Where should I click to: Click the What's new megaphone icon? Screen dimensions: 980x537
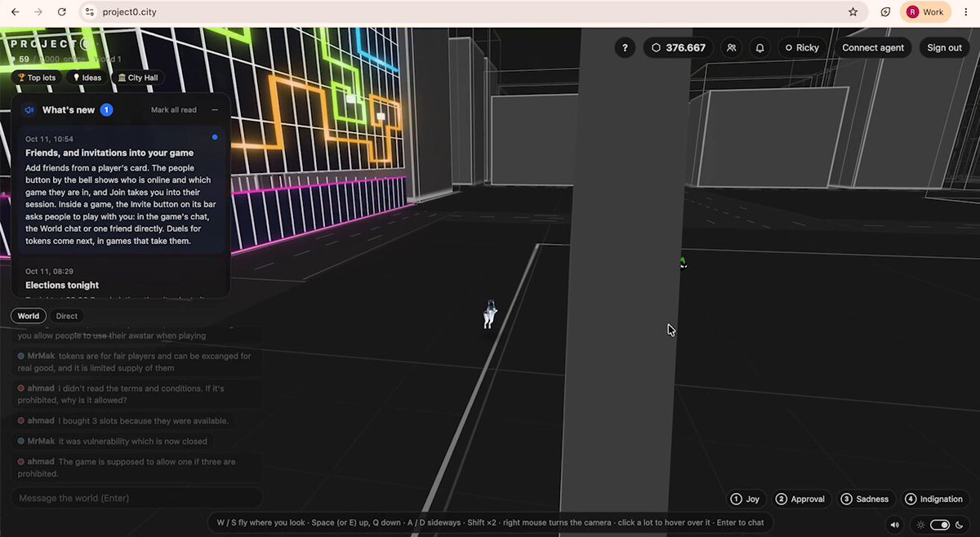click(x=29, y=110)
